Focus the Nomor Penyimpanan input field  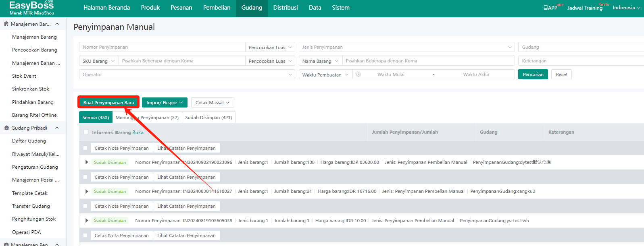162,47
